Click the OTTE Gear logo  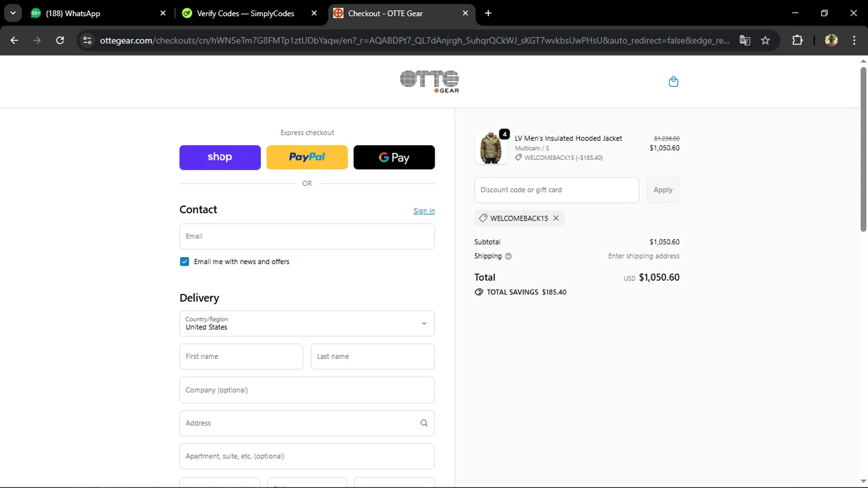click(429, 82)
